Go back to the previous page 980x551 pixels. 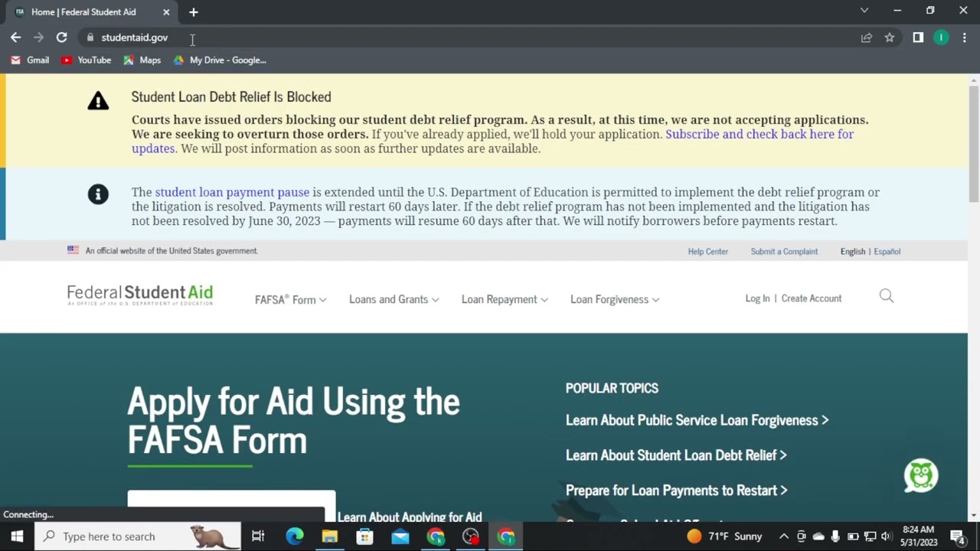(x=16, y=37)
